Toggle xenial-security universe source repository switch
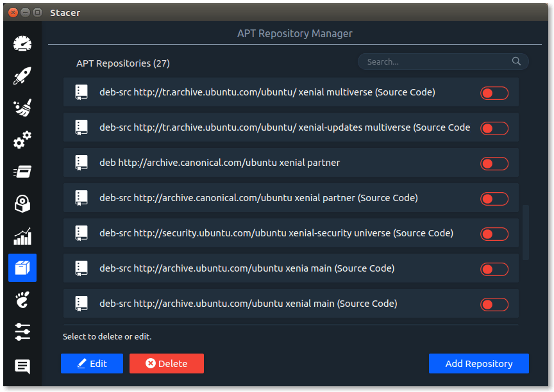 (494, 234)
